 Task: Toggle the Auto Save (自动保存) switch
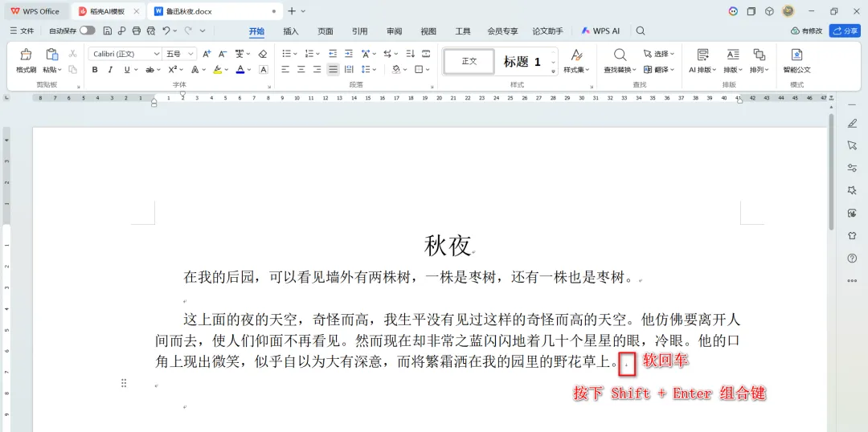87,31
